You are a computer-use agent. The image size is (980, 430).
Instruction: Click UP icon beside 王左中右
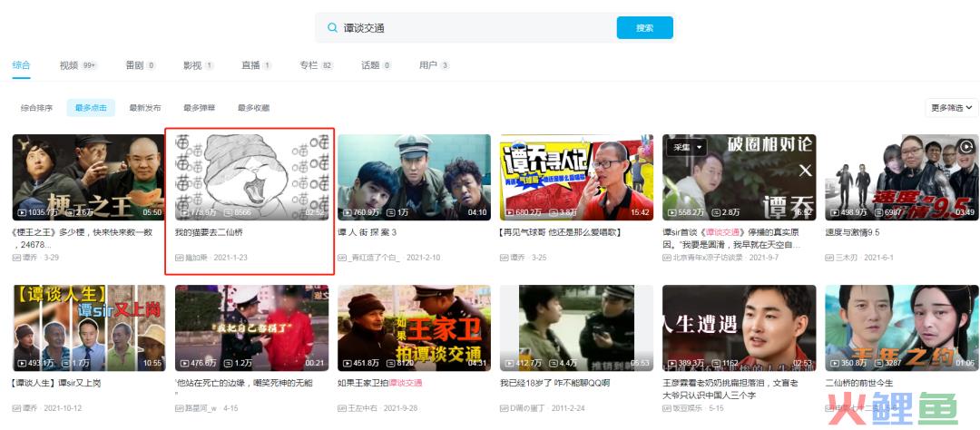[x=342, y=408]
